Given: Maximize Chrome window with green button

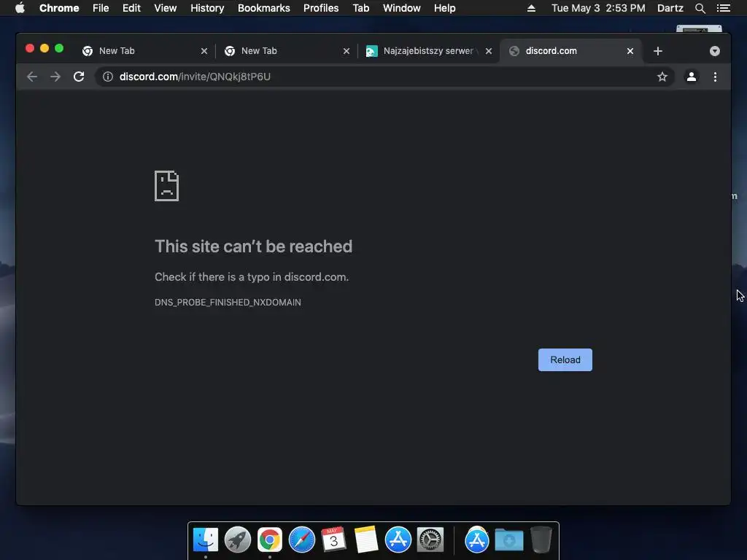Looking at the screenshot, I should click(x=59, y=48).
